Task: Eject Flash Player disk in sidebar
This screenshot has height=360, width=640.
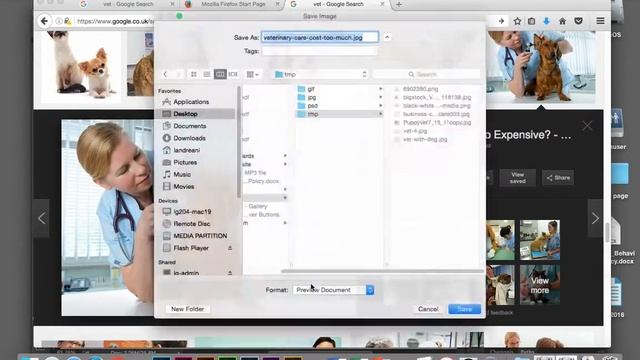Action: coord(230,248)
